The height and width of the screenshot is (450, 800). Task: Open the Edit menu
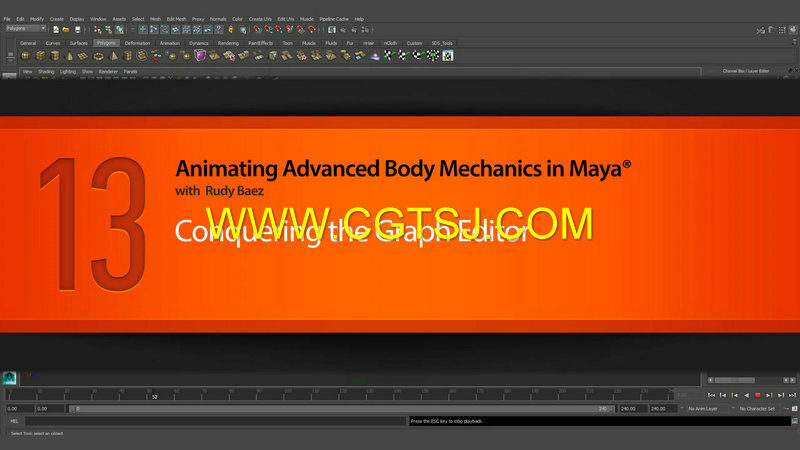[x=20, y=19]
